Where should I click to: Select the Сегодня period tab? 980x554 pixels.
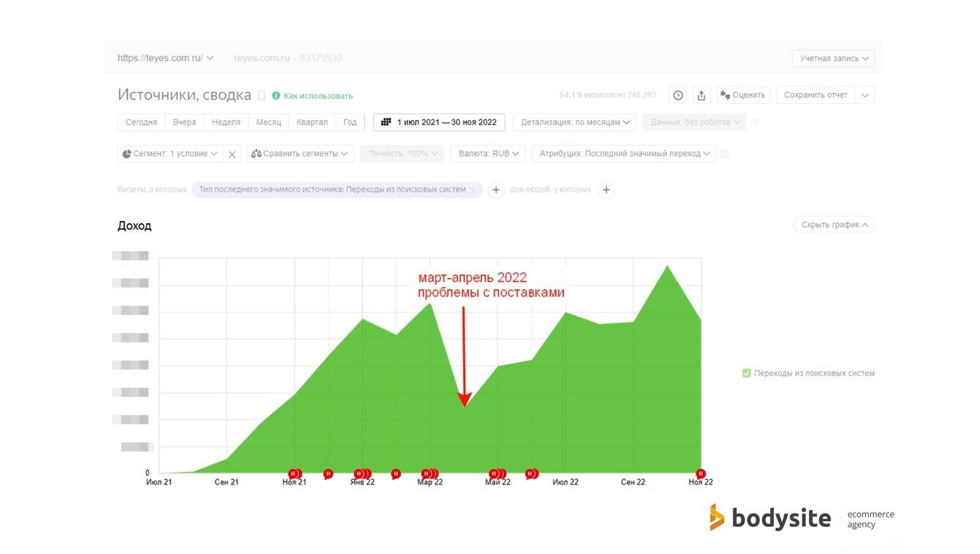(x=141, y=122)
